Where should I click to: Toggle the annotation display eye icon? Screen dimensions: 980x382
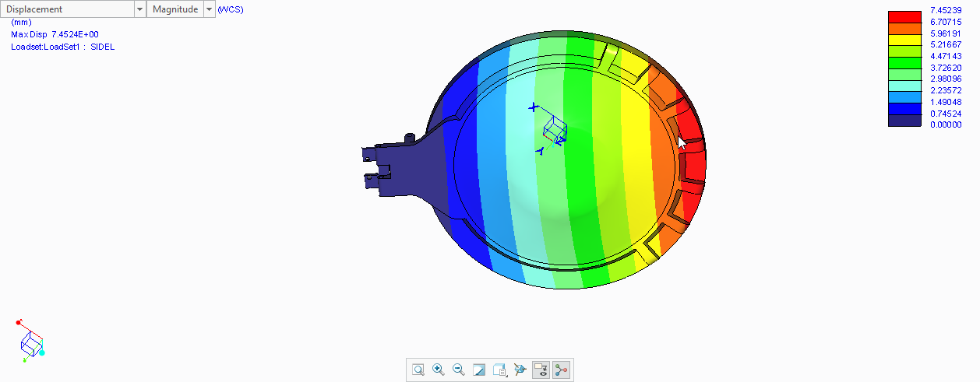(x=541, y=370)
